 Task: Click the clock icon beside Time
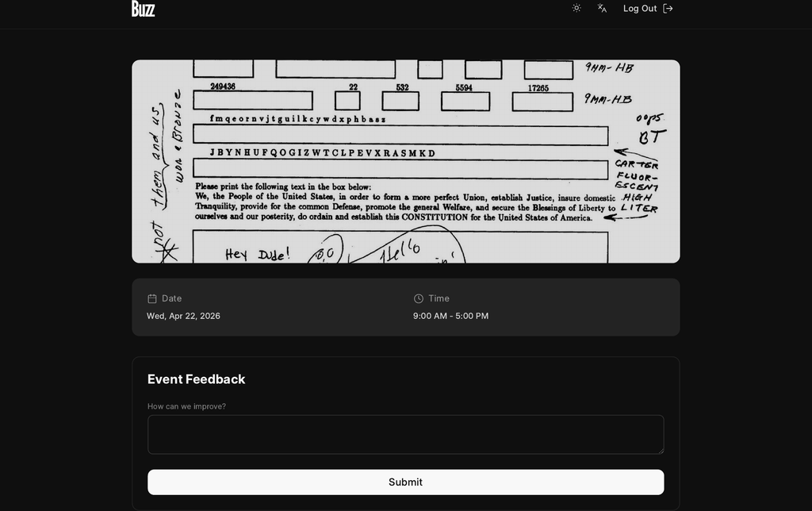point(419,298)
